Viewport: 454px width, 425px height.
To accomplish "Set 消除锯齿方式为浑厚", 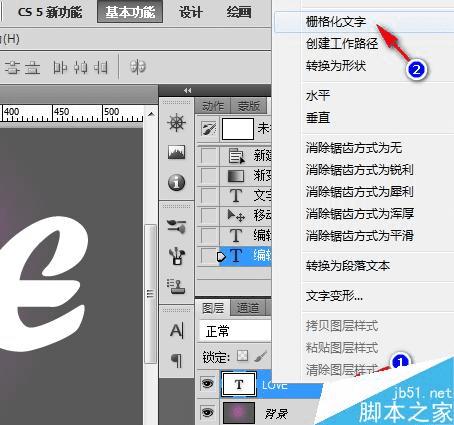I will [x=360, y=214].
